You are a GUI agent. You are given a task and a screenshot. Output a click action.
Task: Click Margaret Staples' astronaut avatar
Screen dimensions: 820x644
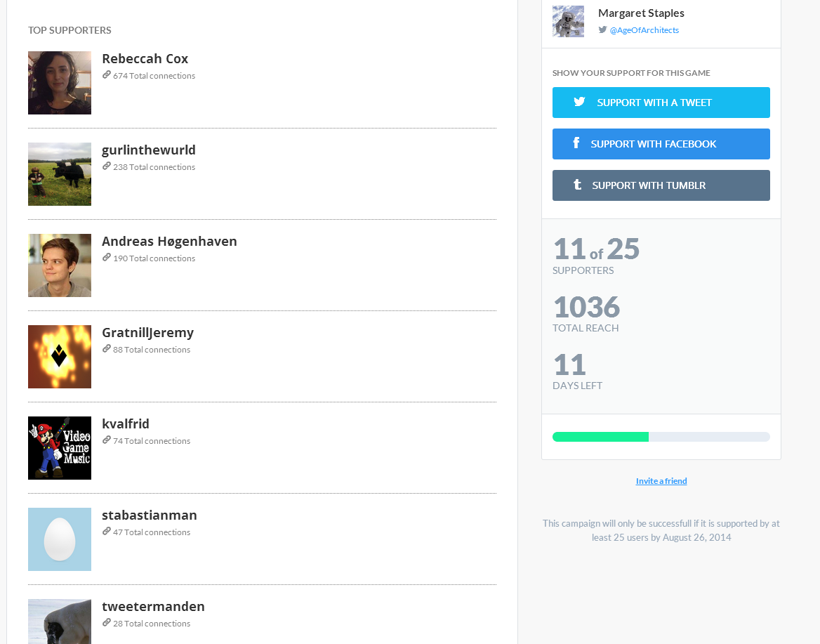coord(569,22)
